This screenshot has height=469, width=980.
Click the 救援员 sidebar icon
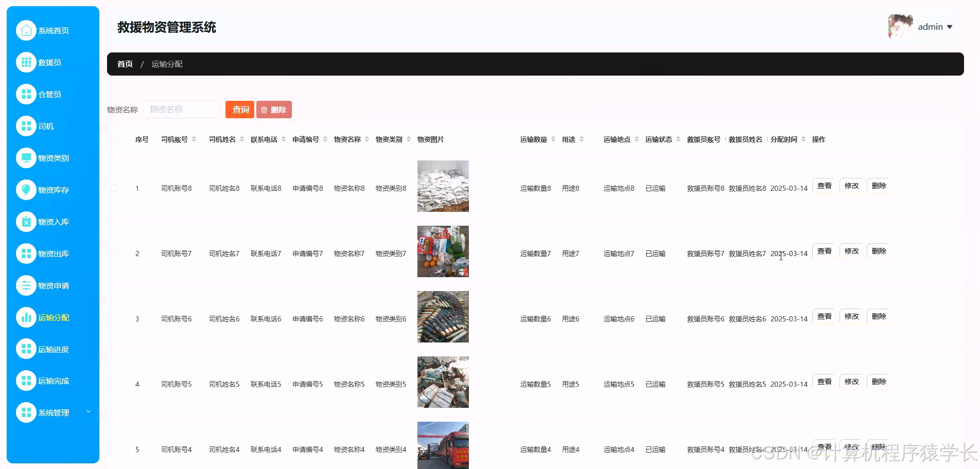coord(26,62)
